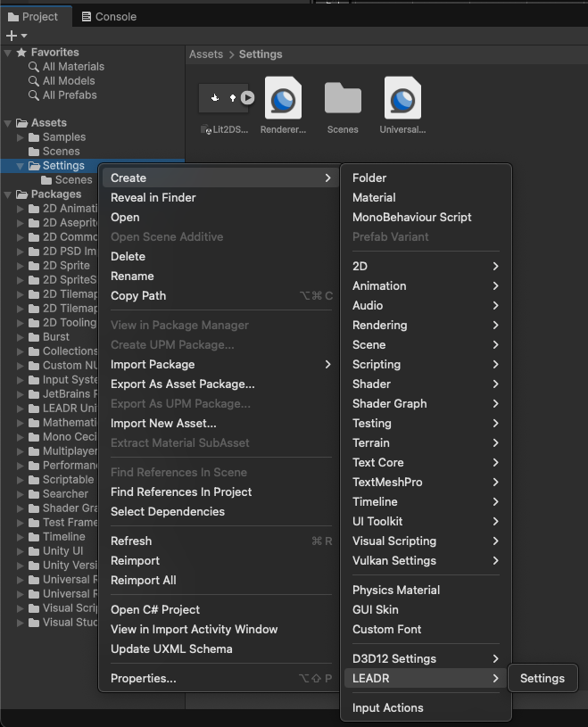Open the Scenes folder thumbnail
588x727 pixels.
(343, 98)
